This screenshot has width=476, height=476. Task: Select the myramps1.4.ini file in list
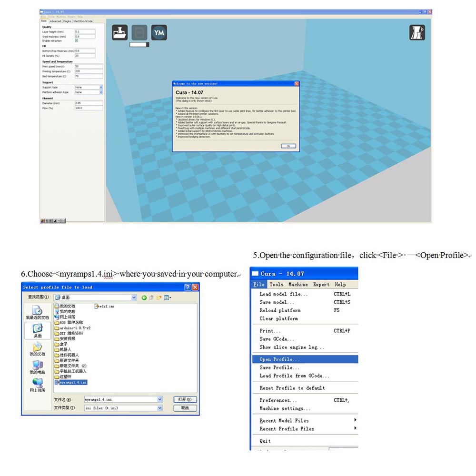point(73,382)
